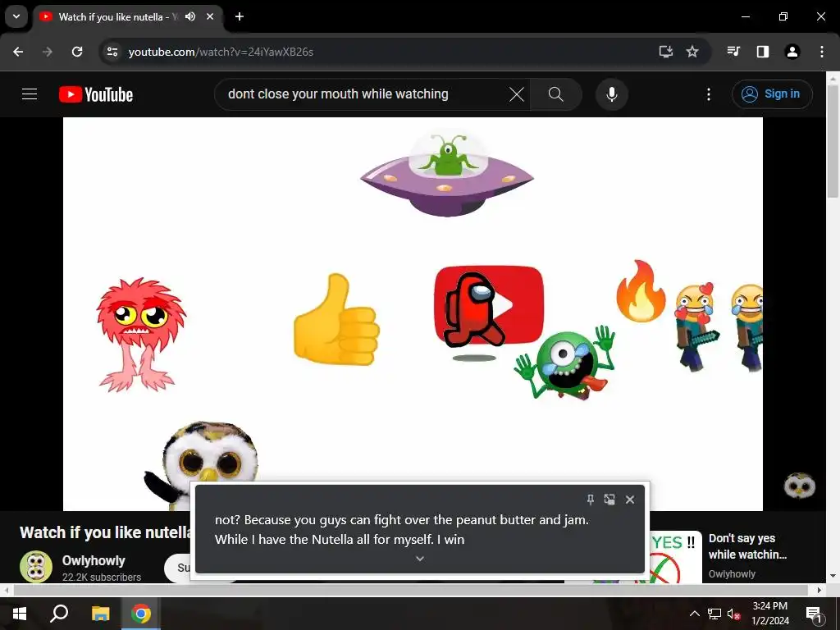Click the search magnifier button

click(555, 94)
